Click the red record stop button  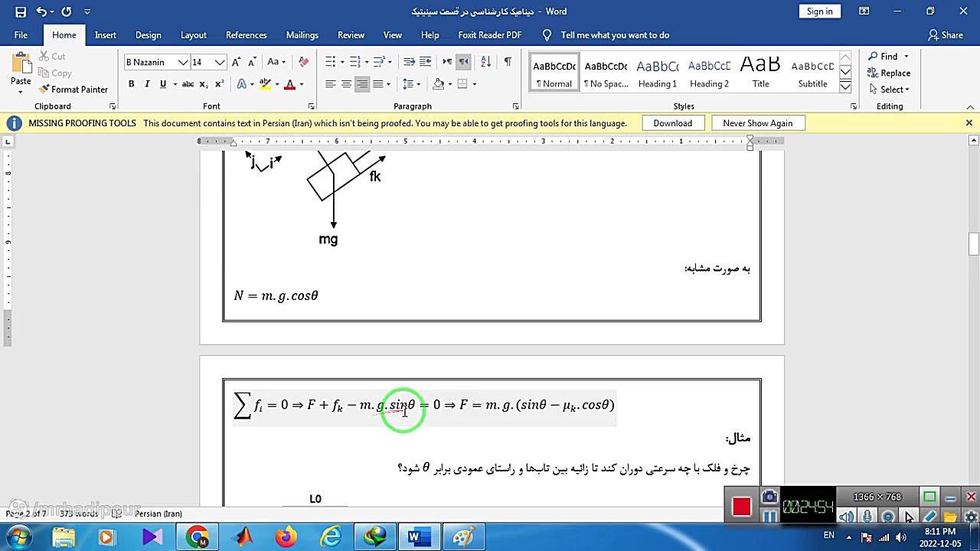[741, 507]
